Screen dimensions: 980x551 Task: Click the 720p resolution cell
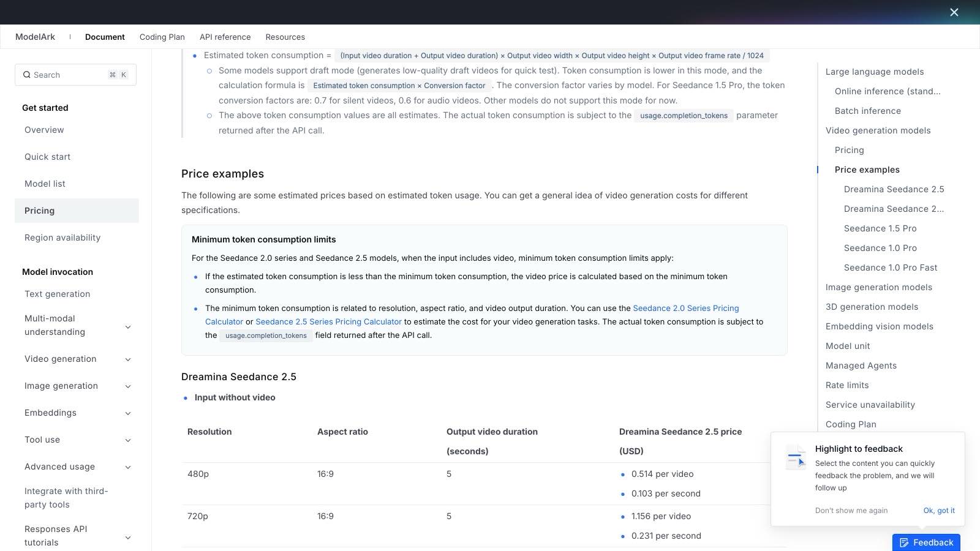pyautogui.click(x=198, y=516)
